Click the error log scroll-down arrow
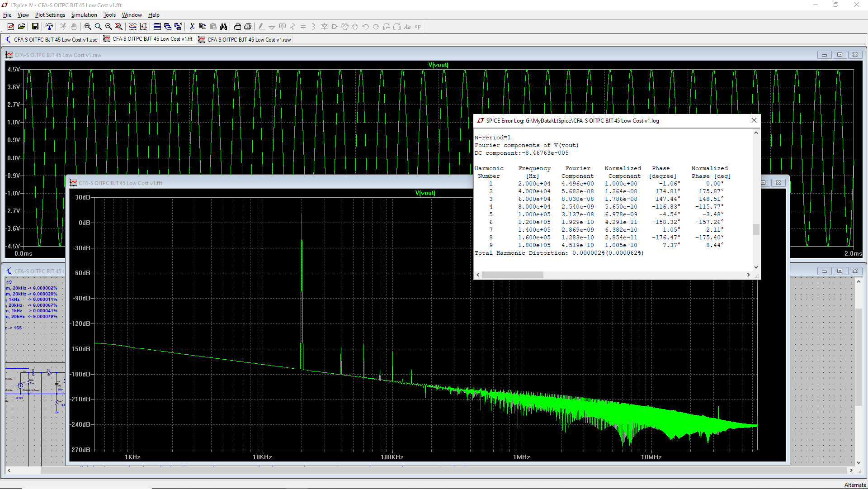The height and width of the screenshot is (490, 868). [x=756, y=267]
